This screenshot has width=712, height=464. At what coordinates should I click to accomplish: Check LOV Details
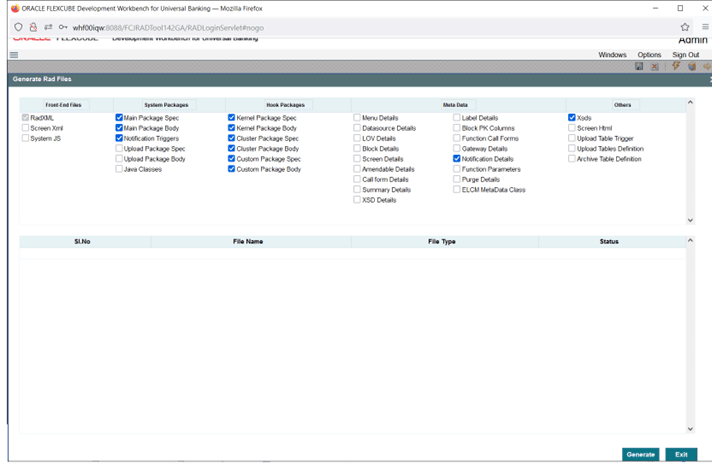[x=357, y=138]
